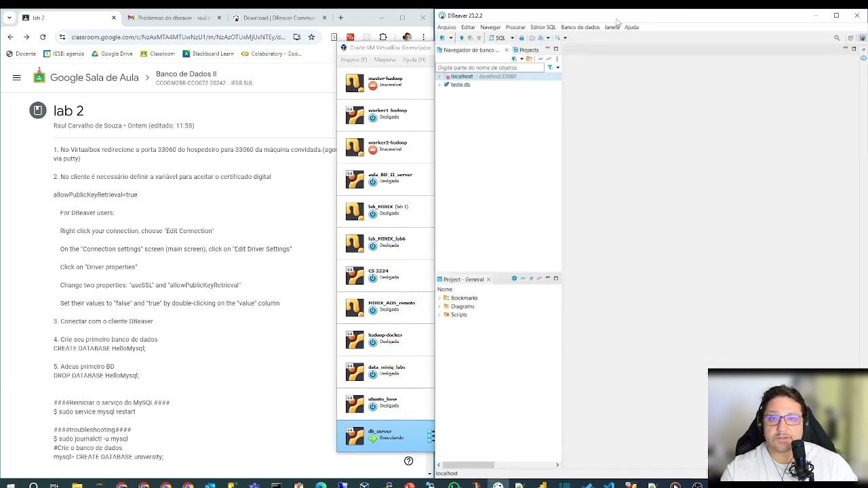Click the Google Classroom logo icon

click(39, 77)
